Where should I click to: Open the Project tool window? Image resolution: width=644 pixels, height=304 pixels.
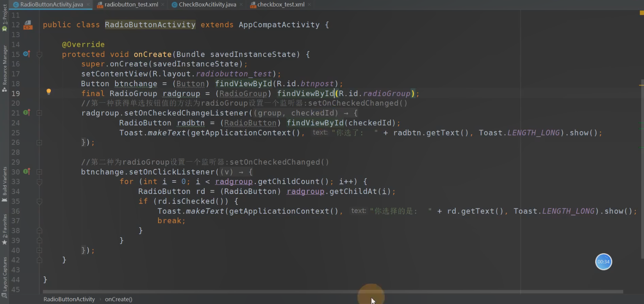pos(5,17)
